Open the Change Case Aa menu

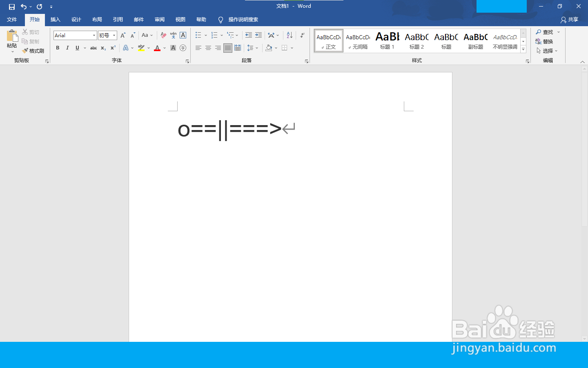pos(147,36)
